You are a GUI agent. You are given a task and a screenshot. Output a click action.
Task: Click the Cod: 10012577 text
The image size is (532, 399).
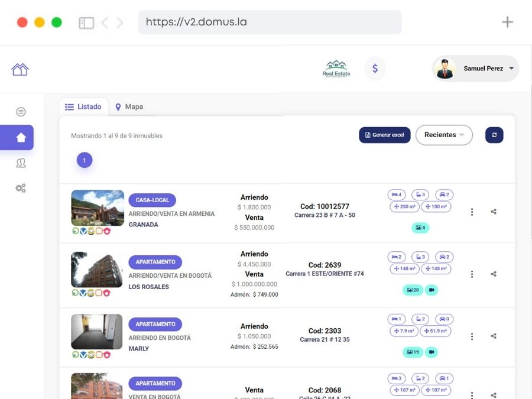pyautogui.click(x=325, y=206)
